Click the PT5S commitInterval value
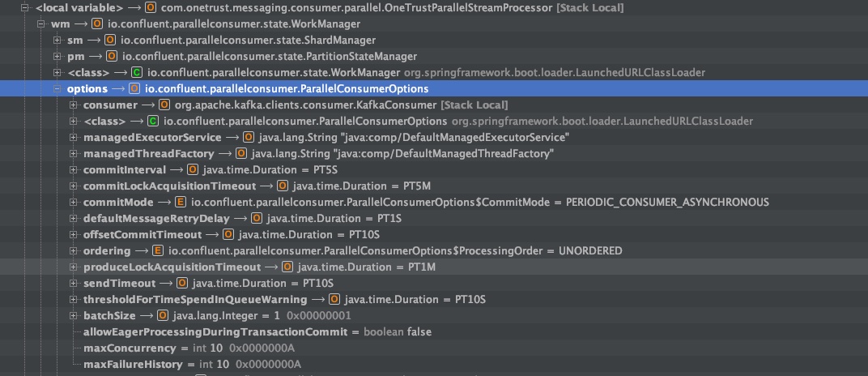 325,170
